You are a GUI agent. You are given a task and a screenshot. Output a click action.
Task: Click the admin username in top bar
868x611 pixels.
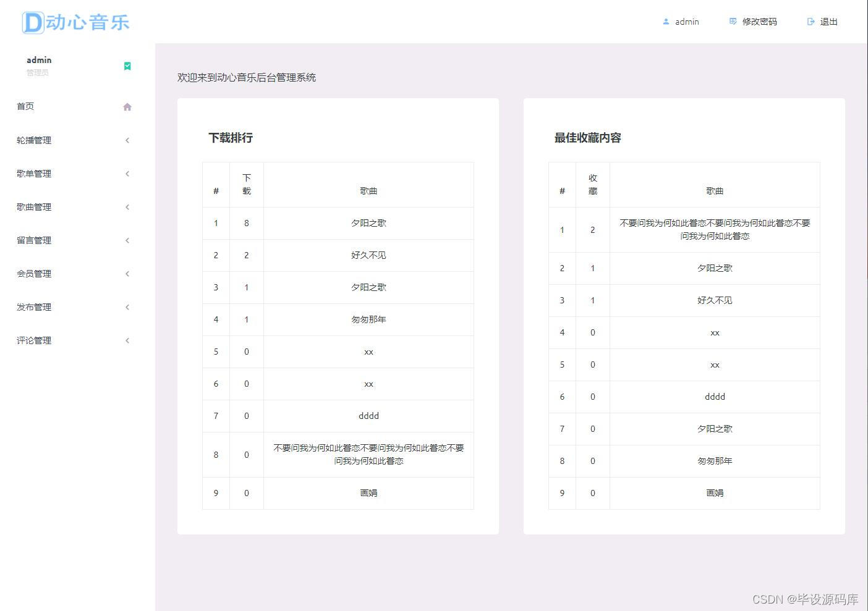[687, 22]
